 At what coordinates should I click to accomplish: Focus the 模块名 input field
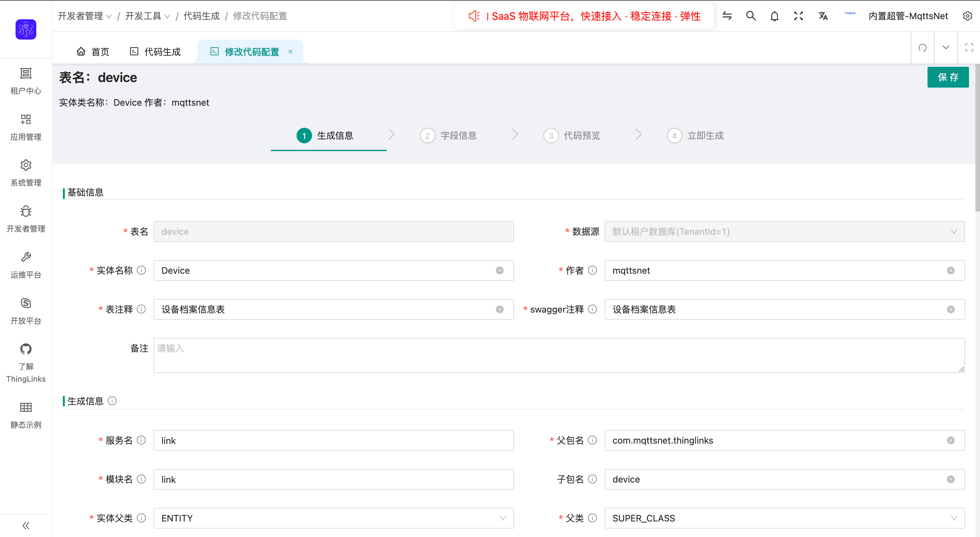point(333,479)
